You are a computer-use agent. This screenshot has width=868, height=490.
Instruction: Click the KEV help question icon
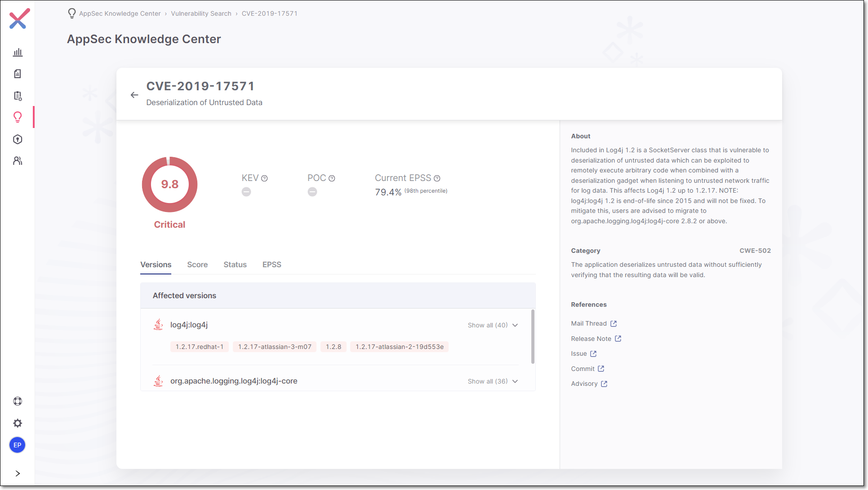click(x=264, y=178)
